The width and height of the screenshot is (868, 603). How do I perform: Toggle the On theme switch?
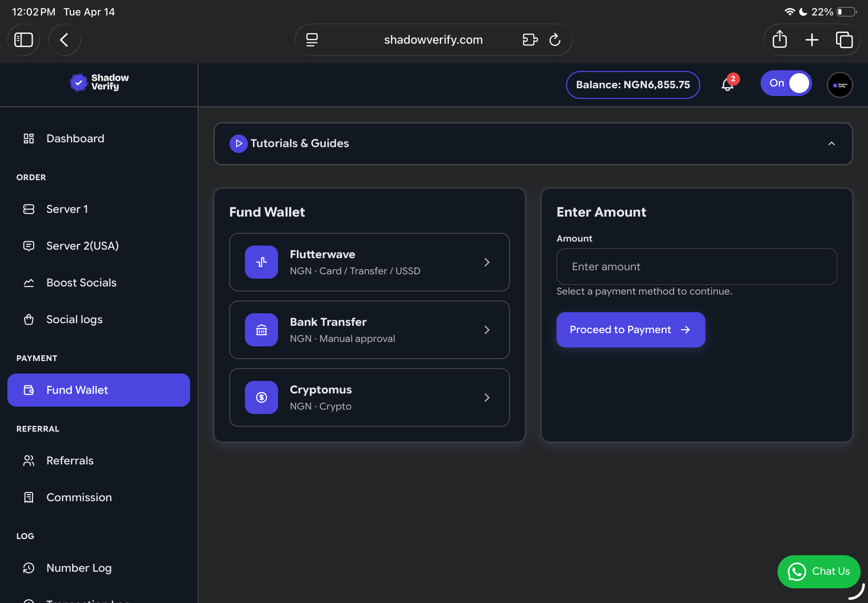pyautogui.click(x=786, y=83)
